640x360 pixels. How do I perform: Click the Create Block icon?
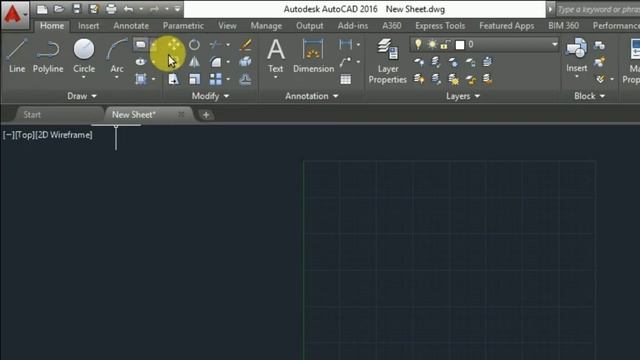click(x=600, y=44)
